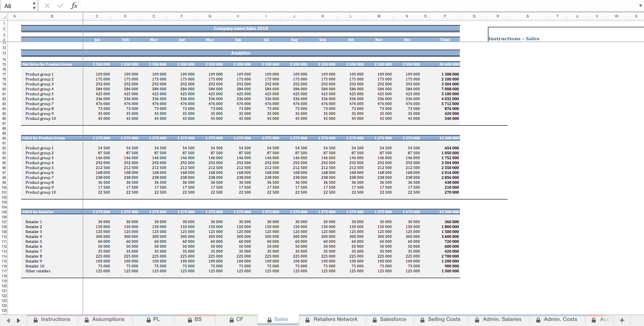The image size is (644, 326).
Task: Switch to the Retailers Network tab
Action: [x=331, y=319]
